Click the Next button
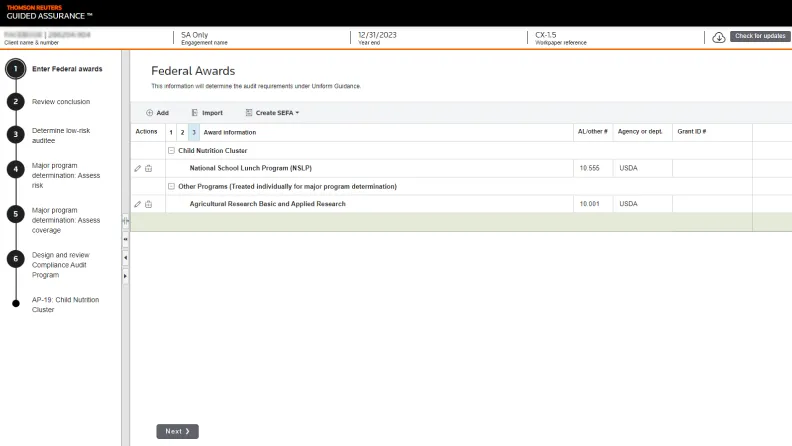 (x=177, y=431)
